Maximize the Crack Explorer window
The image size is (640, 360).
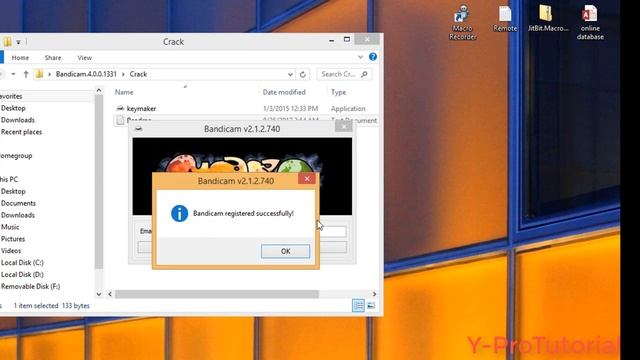pos(347,40)
